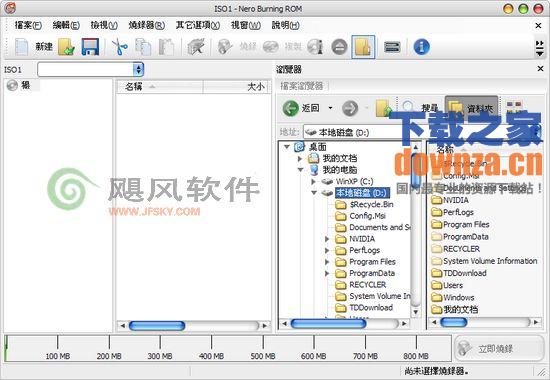Screen dimensions: 550x380
Task: Open the Back button history dropdown arrow
Action: 330,108
